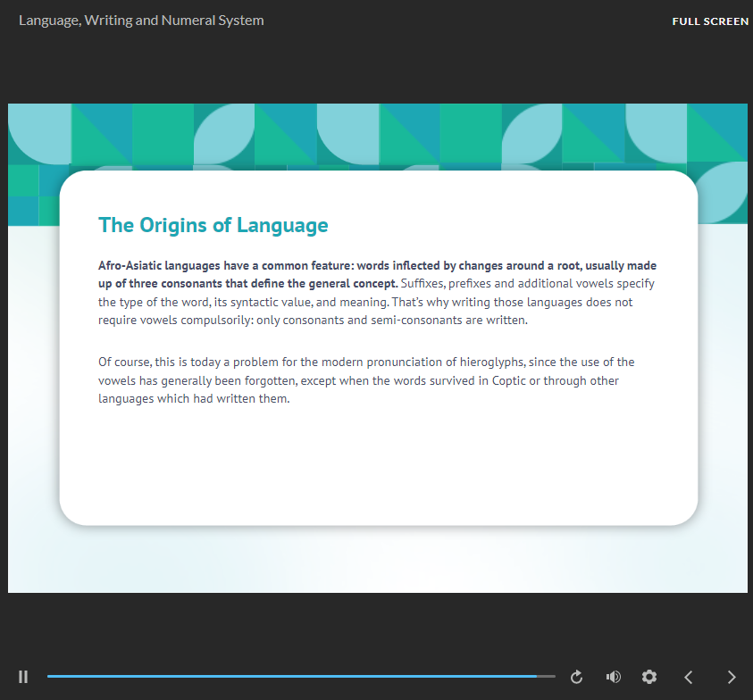Mute the audio with the speaker icon
753x700 pixels.
pos(613,677)
